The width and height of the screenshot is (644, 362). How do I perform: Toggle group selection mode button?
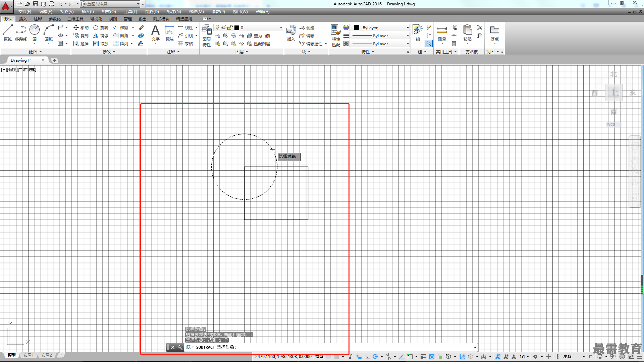pyautogui.click(x=429, y=44)
